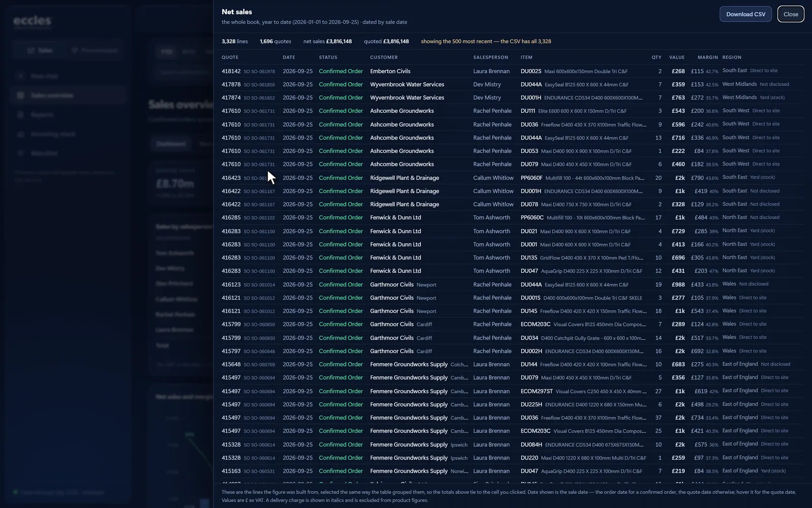Viewport: 812px width, 508px height.
Task: Click quote number 415648
Action: [231, 364]
